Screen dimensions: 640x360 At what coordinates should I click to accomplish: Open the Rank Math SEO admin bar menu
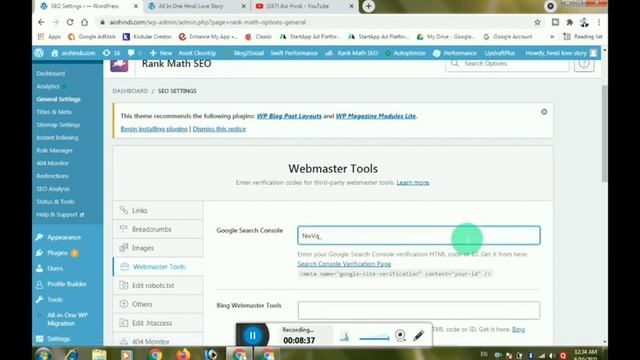351,53
